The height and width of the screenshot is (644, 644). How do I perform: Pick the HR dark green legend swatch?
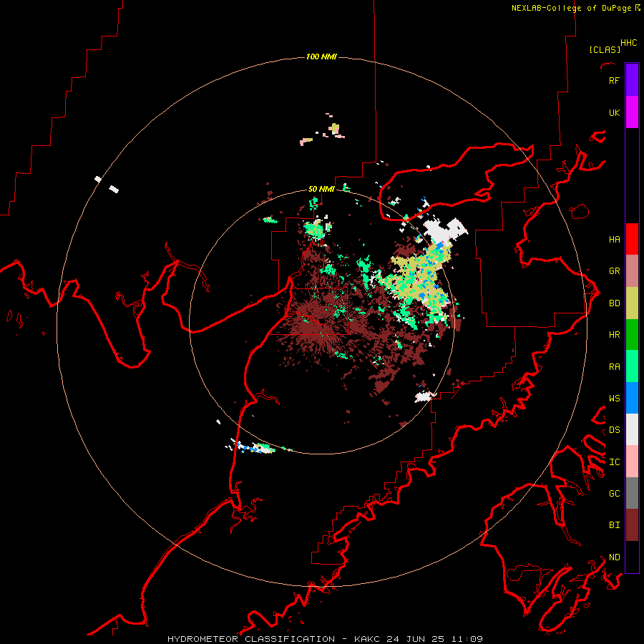click(632, 335)
